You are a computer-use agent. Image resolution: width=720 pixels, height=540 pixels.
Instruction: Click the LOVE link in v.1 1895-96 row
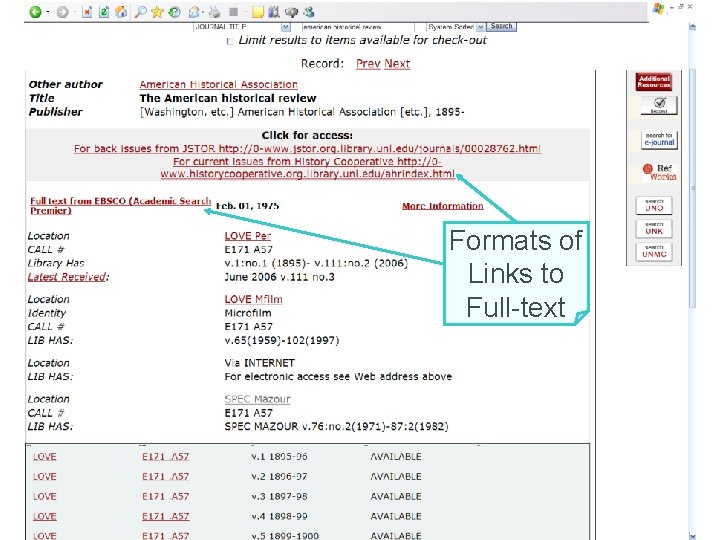tap(45, 456)
